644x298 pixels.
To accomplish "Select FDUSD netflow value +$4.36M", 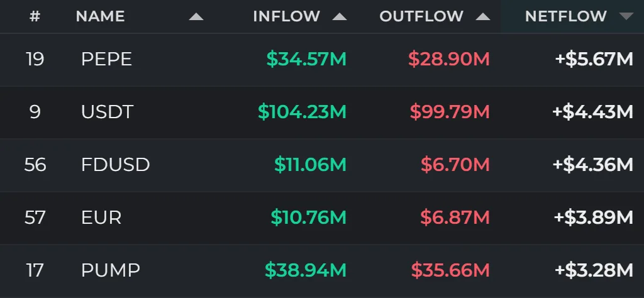I will pyautogui.click(x=593, y=165).
